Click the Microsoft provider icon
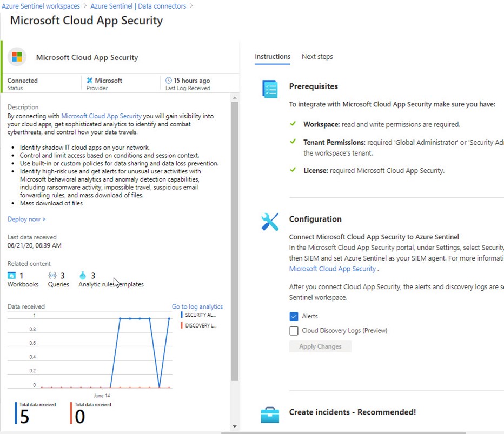 coord(90,81)
